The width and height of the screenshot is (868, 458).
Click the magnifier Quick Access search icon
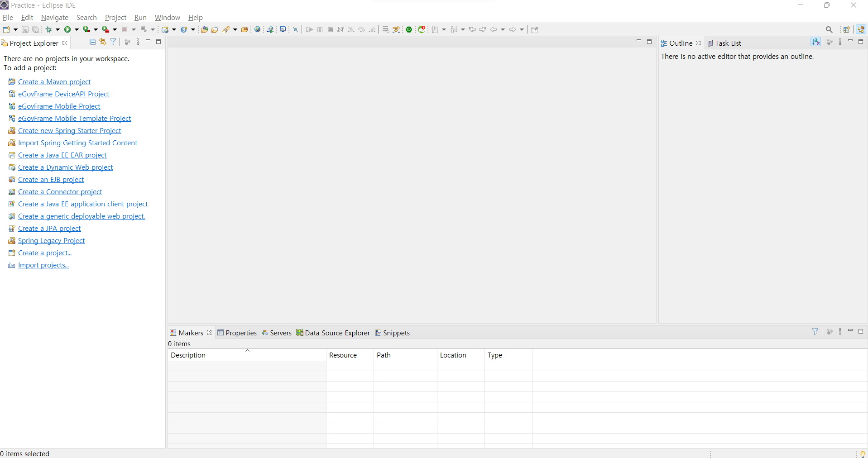click(x=829, y=29)
